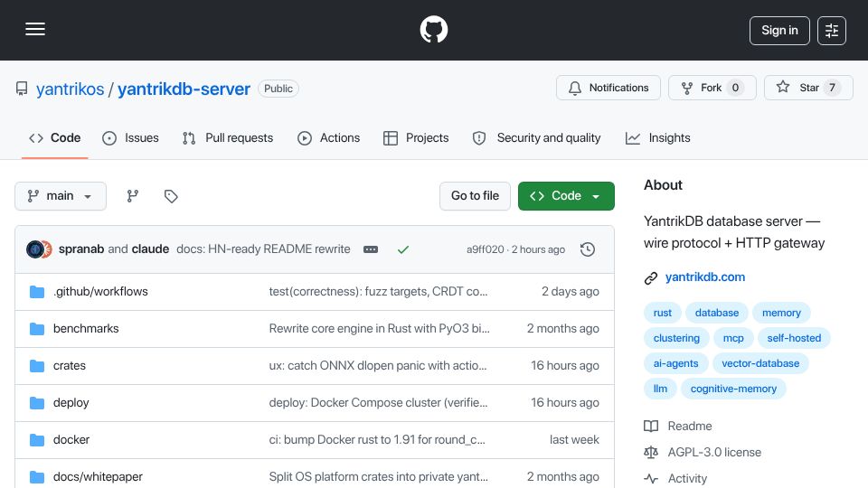Image resolution: width=868 pixels, height=488 pixels.
Task: Click '2 days ago' timestamp text
Action: click(x=571, y=292)
